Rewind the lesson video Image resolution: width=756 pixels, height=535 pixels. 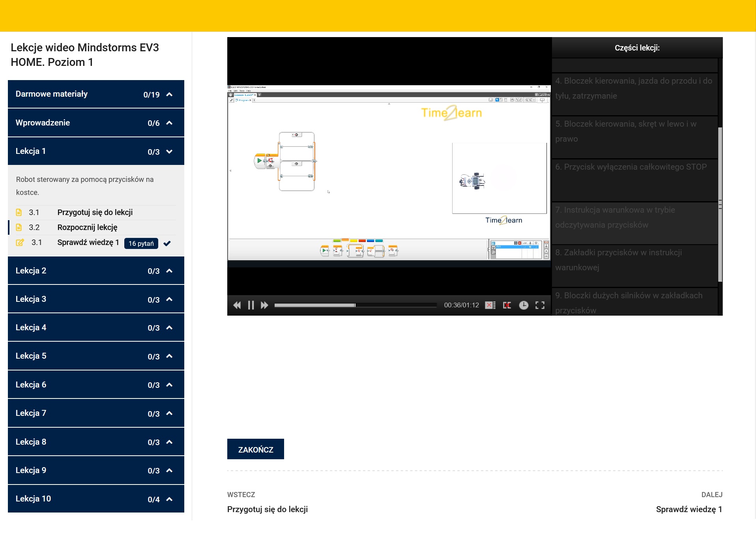click(x=237, y=305)
